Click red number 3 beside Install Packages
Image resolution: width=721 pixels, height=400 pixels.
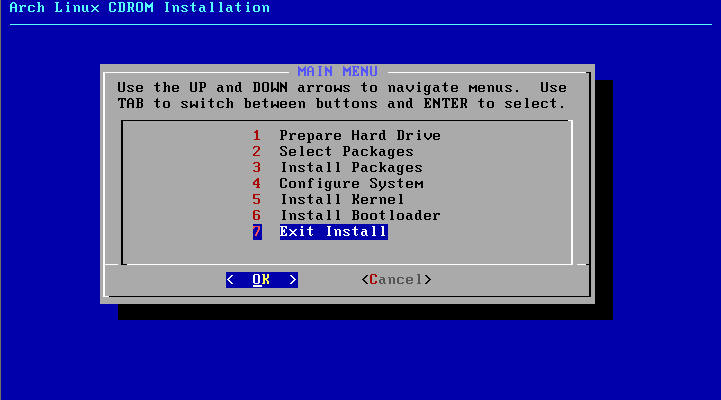click(257, 168)
